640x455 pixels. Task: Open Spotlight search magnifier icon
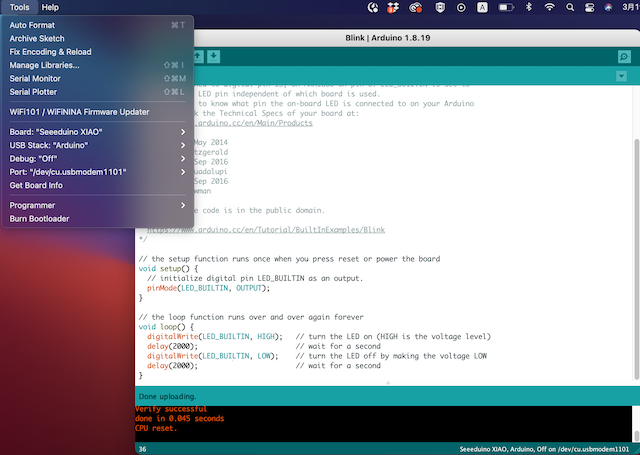click(x=570, y=7)
